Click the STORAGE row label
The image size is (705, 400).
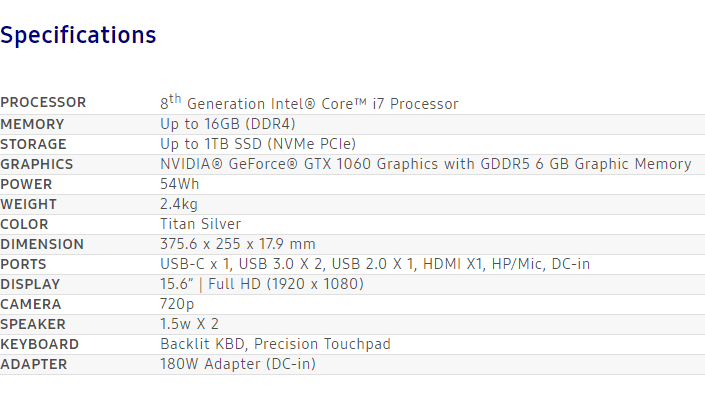tap(33, 144)
